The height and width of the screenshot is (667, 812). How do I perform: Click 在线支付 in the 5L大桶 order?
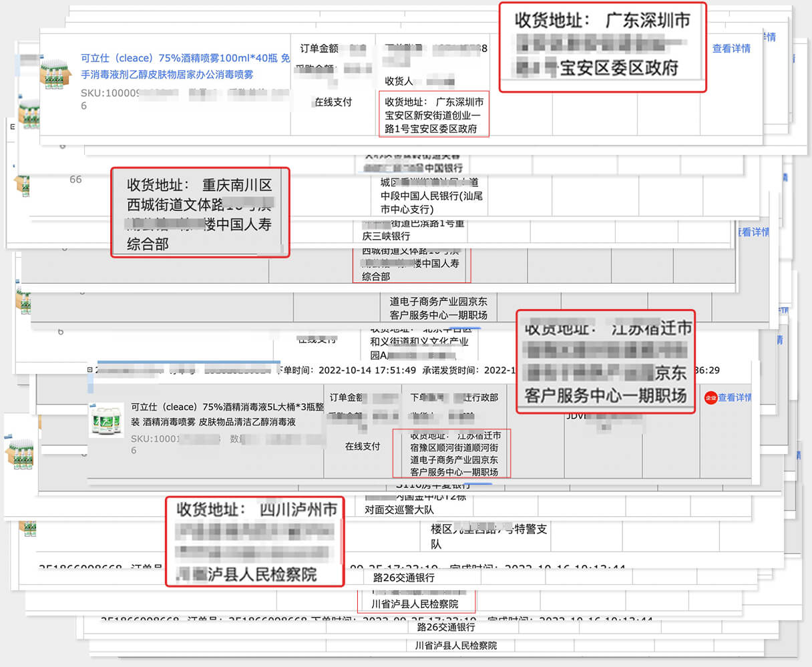pyautogui.click(x=363, y=446)
